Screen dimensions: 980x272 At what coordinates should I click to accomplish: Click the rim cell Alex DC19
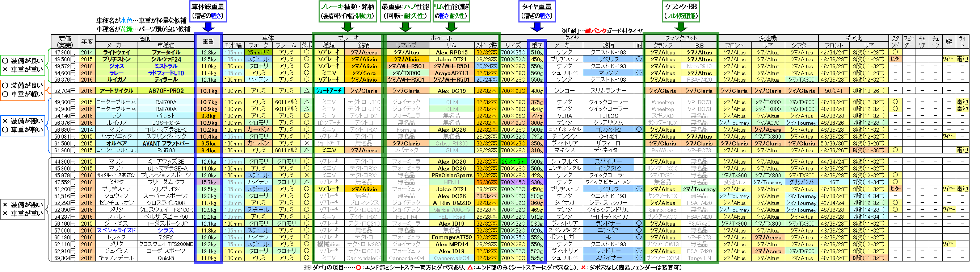pyautogui.click(x=451, y=91)
